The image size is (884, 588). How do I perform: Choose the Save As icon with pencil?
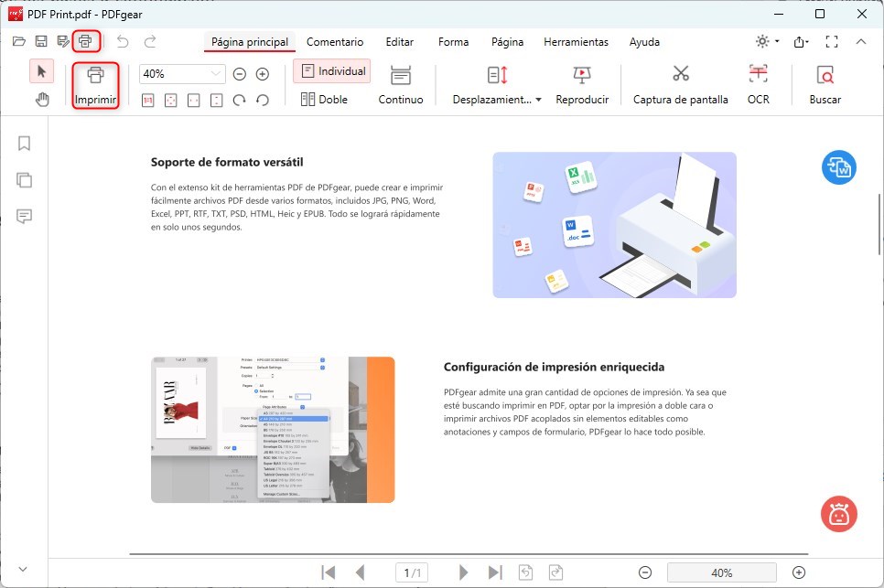[63, 41]
